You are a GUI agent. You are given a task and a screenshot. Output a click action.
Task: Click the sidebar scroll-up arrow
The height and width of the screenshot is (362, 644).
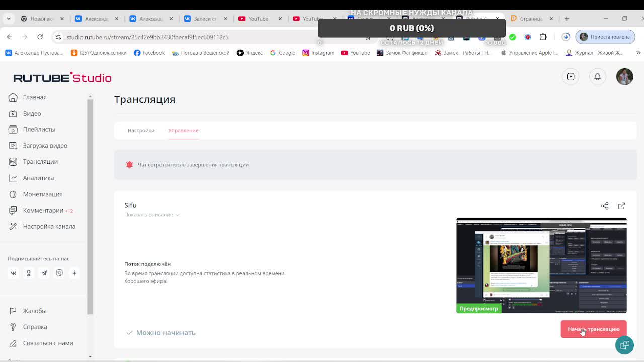pyautogui.click(x=90, y=96)
